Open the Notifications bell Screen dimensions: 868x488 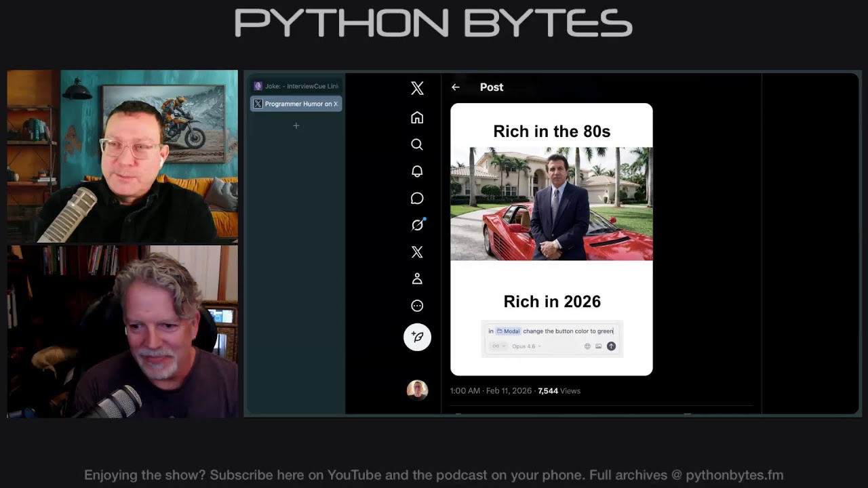pos(417,171)
